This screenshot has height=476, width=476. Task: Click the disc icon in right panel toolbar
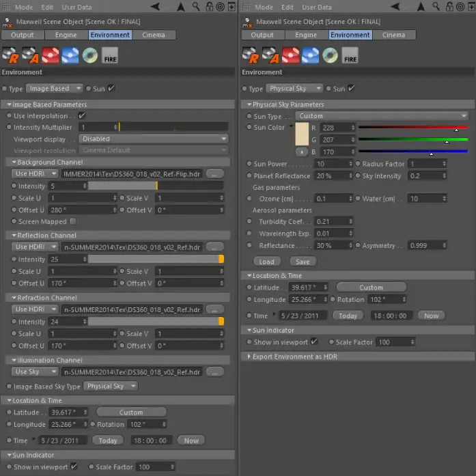click(331, 55)
